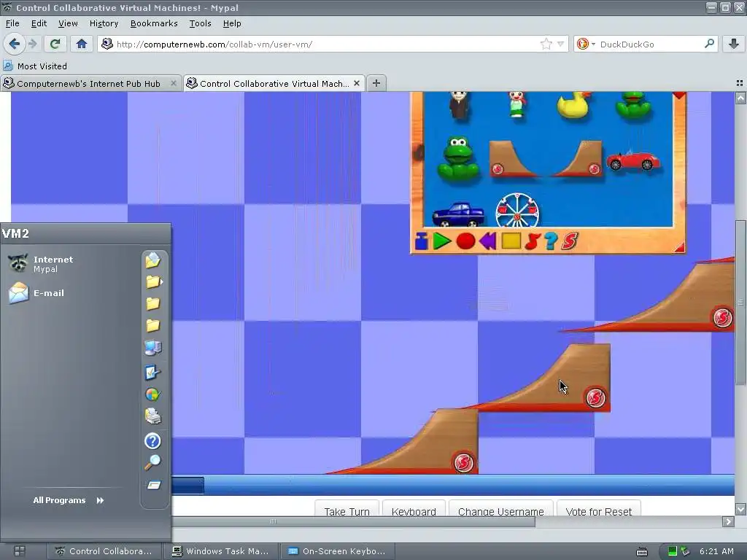Screen dimensions: 747x560
Task: Open the documents folder icon in the start menu
Action: [x=153, y=260]
